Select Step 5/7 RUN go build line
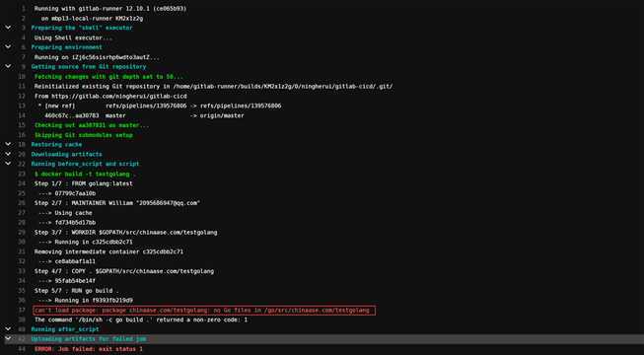The width and height of the screenshot is (644, 355). [76, 291]
